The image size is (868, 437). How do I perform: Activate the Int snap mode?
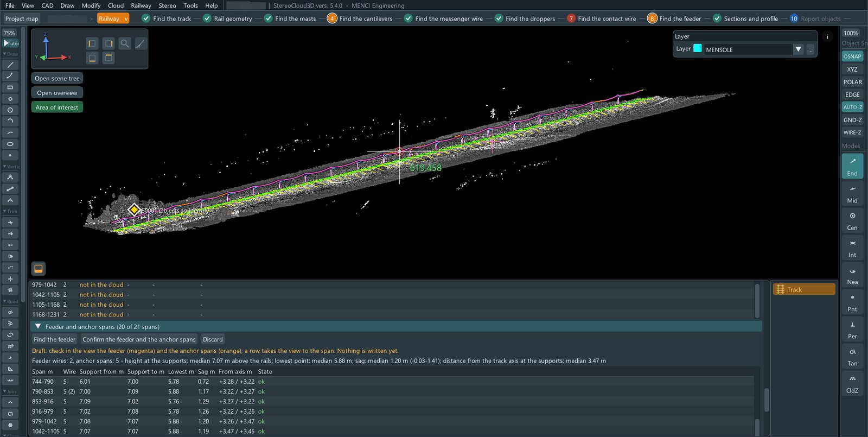tap(852, 248)
